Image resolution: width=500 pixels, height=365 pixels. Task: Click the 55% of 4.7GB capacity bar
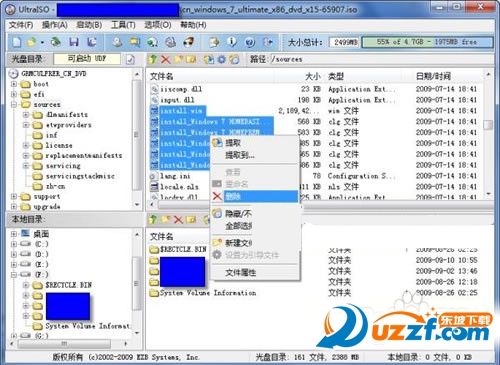click(x=427, y=42)
